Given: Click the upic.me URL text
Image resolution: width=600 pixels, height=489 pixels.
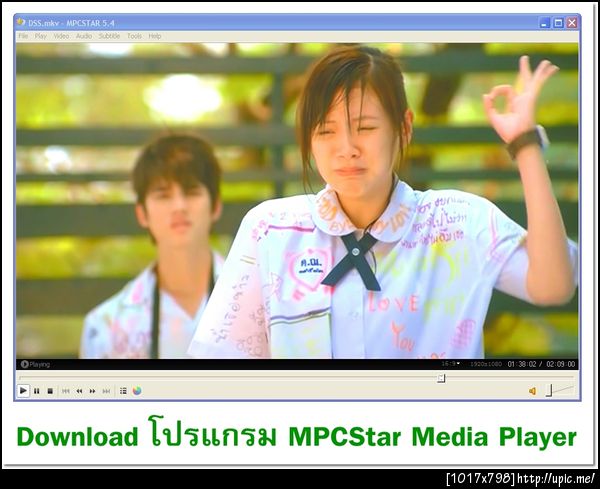Looking at the screenshot, I should [556, 478].
